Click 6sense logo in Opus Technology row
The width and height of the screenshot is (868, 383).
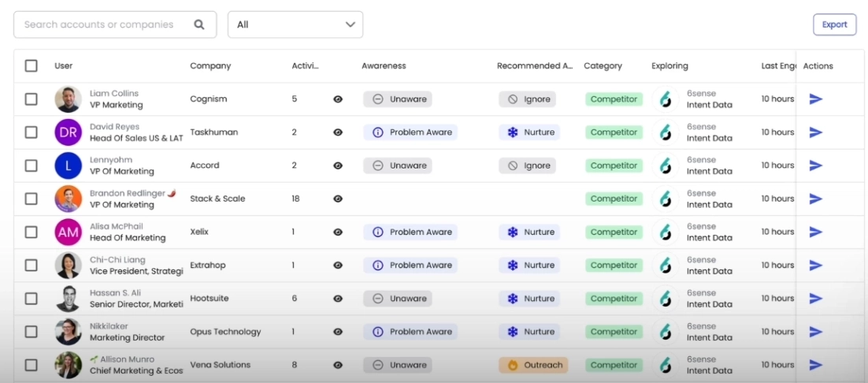(x=665, y=332)
